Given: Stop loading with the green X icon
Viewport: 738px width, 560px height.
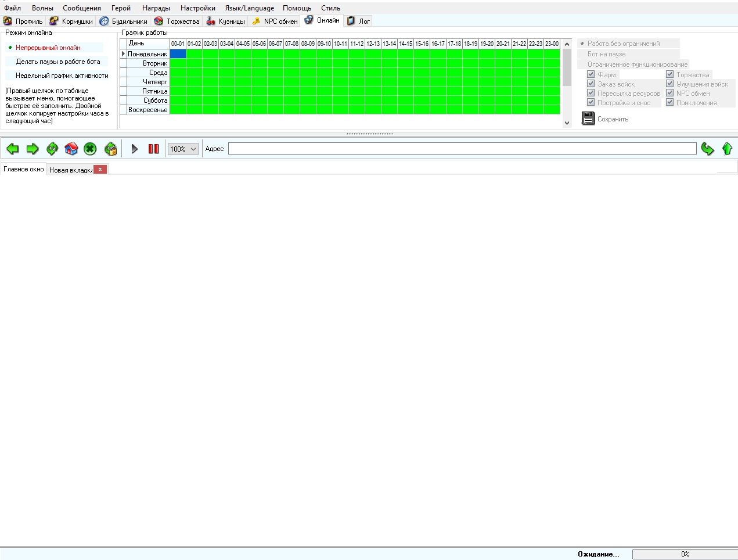Looking at the screenshot, I should pos(90,149).
